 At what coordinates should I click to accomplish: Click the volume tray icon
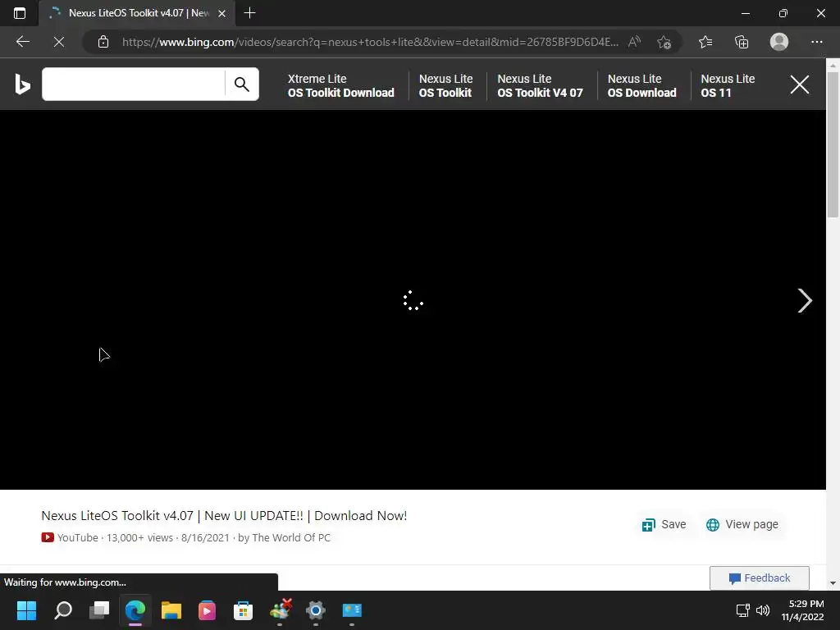click(762, 610)
